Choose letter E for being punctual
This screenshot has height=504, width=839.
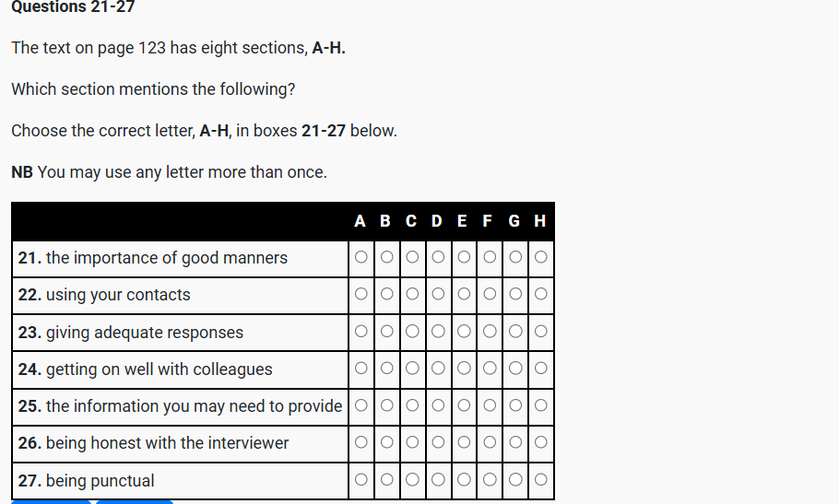[463, 480]
